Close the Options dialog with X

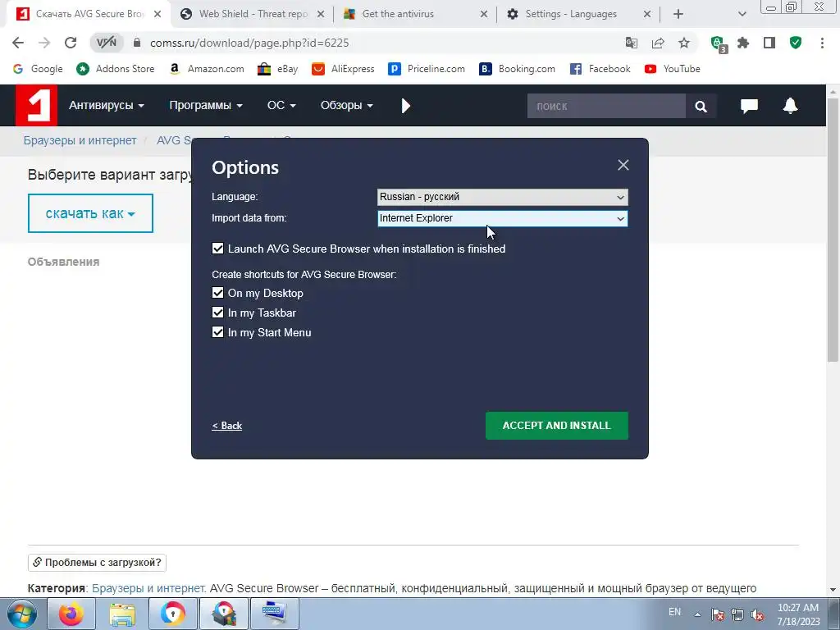point(623,165)
